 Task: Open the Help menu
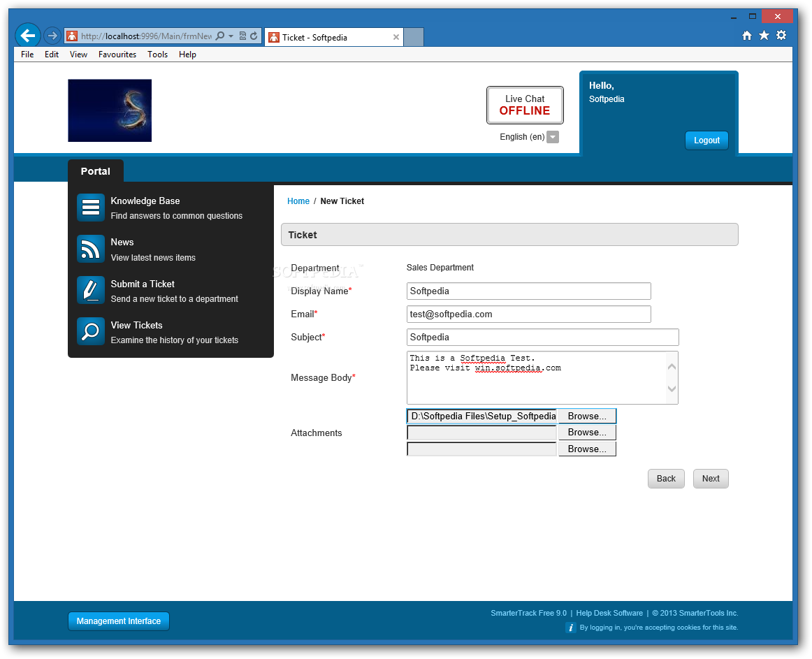[187, 55]
